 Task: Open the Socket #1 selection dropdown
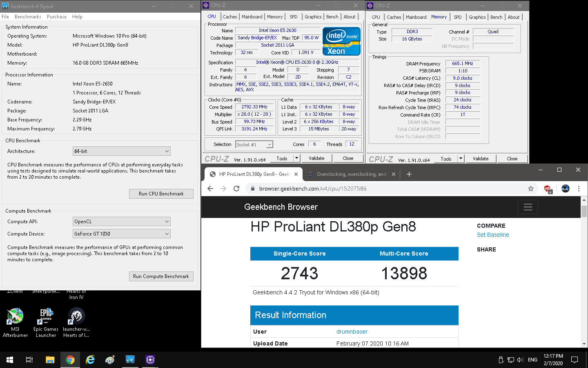point(254,144)
